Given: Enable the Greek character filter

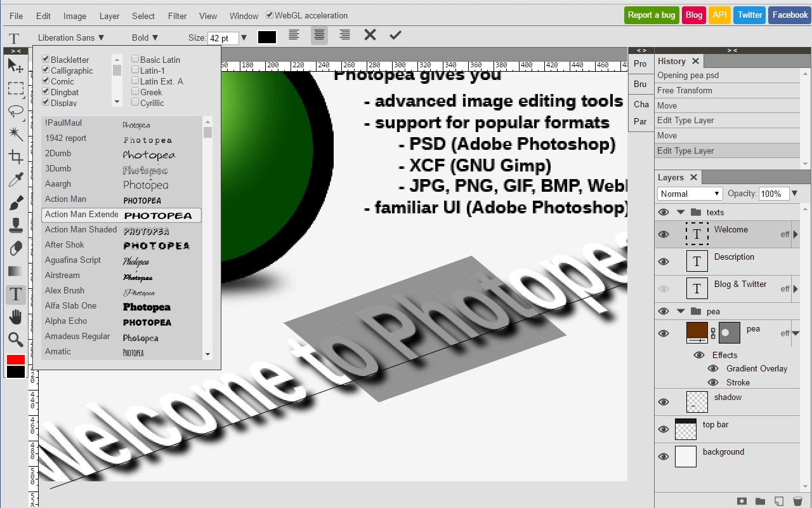Looking at the screenshot, I should coord(135,91).
